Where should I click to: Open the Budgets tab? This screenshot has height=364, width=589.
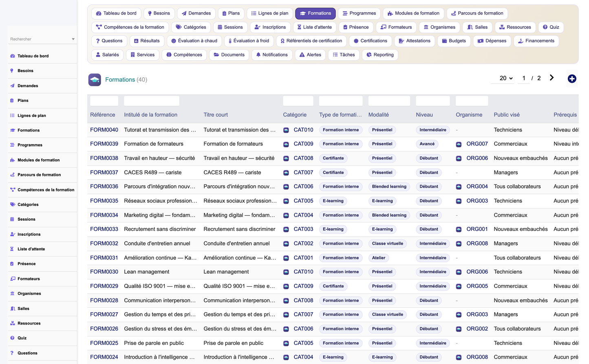[454, 41]
